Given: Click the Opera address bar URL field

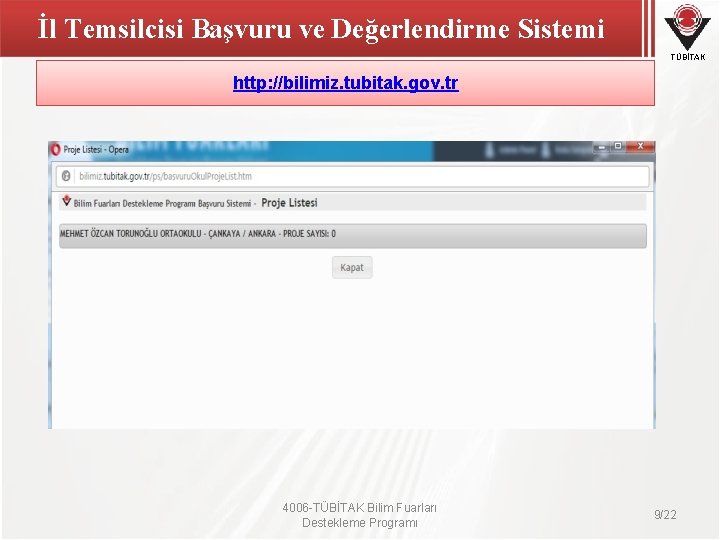Looking at the screenshot, I should [353, 176].
